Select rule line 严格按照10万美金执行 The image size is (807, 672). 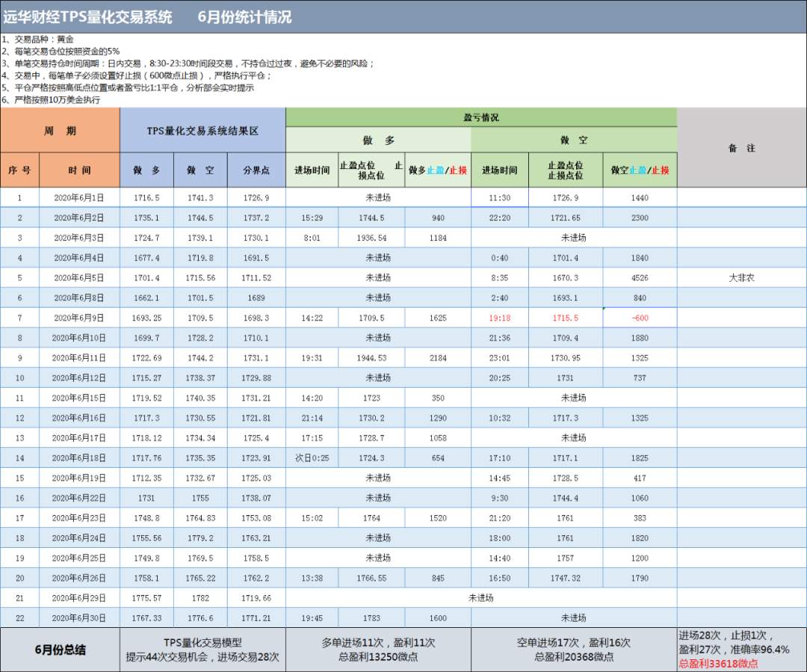click(x=51, y=100)
